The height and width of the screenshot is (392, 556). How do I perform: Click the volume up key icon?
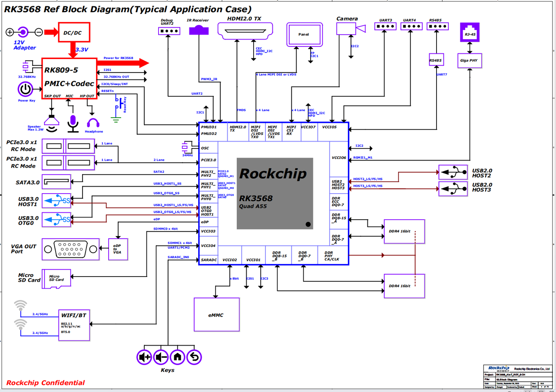click(145, 357)
